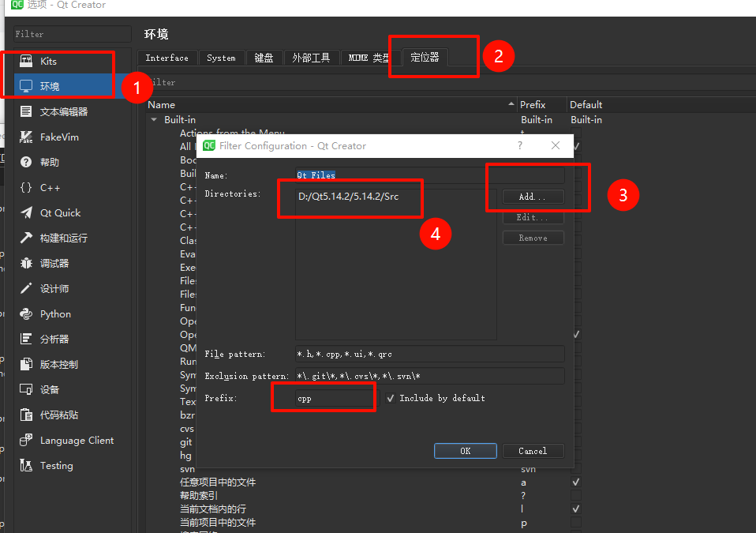Select the 当前项目中的文件 row

coord(218,523)
